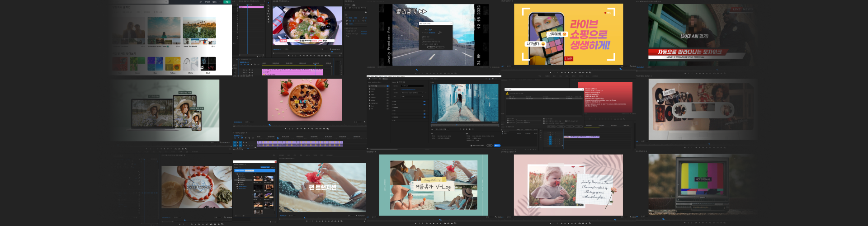Pick the Yellow color category swatch
The width and height of the screenshot is (868, 226).
pyautogui.click(x=173, y=64)
